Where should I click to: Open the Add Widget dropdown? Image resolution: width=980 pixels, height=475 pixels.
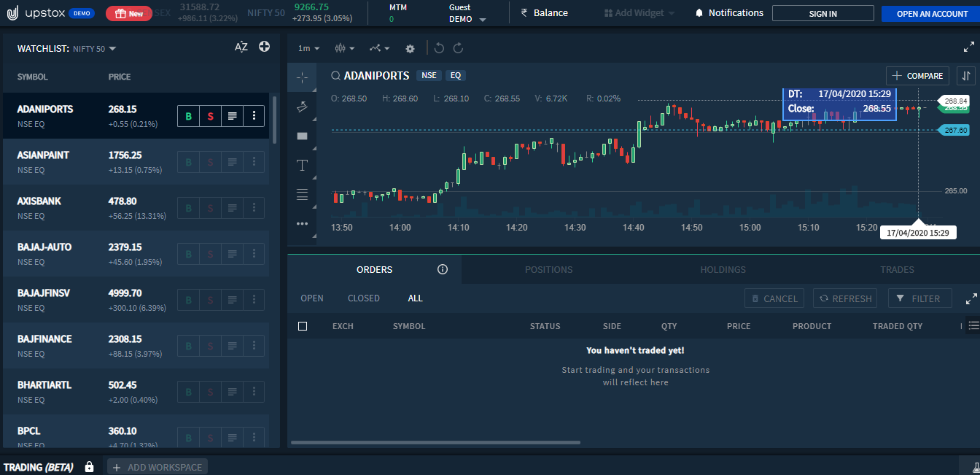tap(639, 13)
